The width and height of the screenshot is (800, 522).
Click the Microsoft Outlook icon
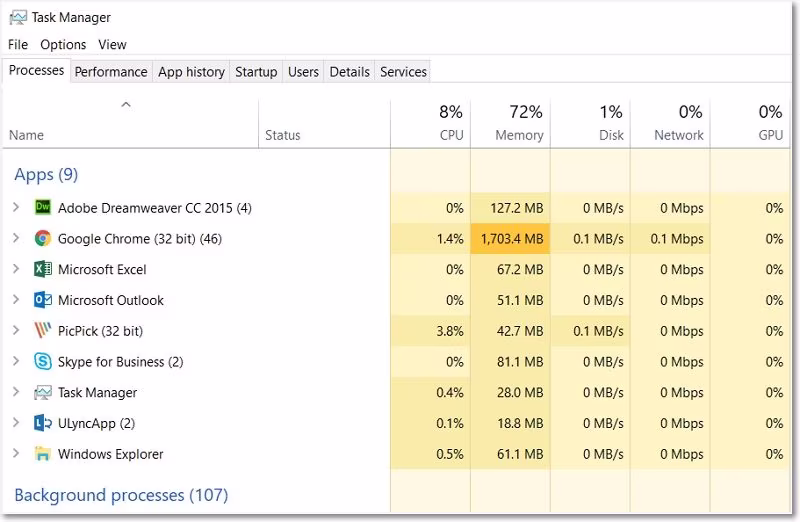coord(42,300)
